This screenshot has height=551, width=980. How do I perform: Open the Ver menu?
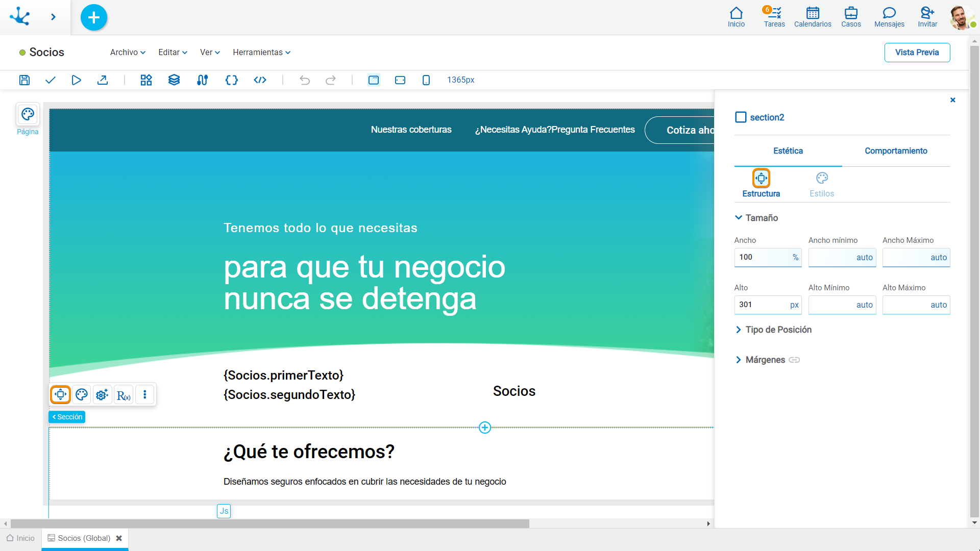click(x=210, y=53)
